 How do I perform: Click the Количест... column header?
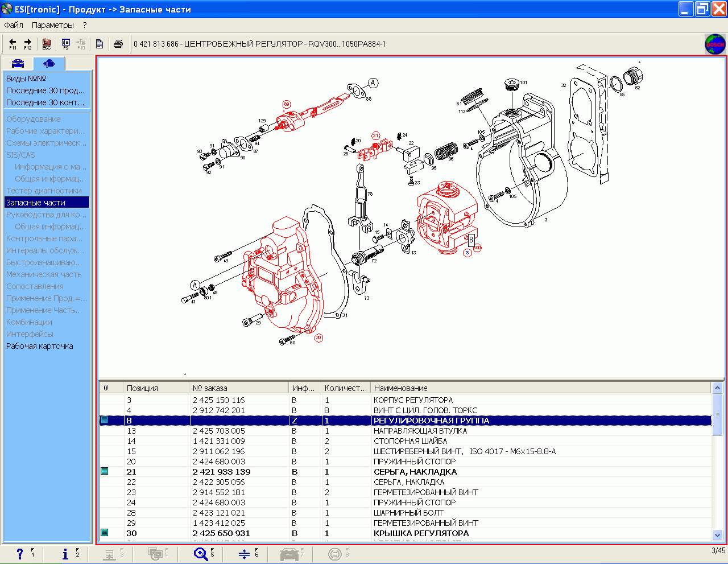coord(345,388)
